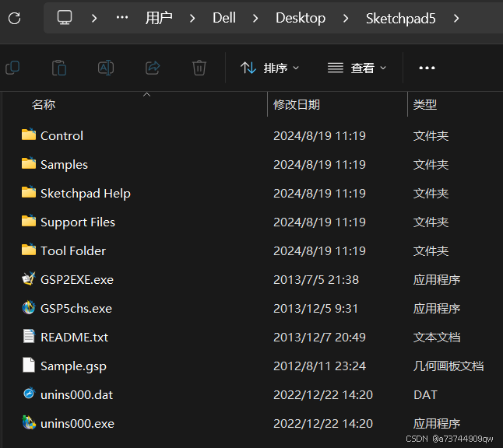Click the date 2013/12/5 9:31
503x448 pixels.
click(x=315, y=309)
